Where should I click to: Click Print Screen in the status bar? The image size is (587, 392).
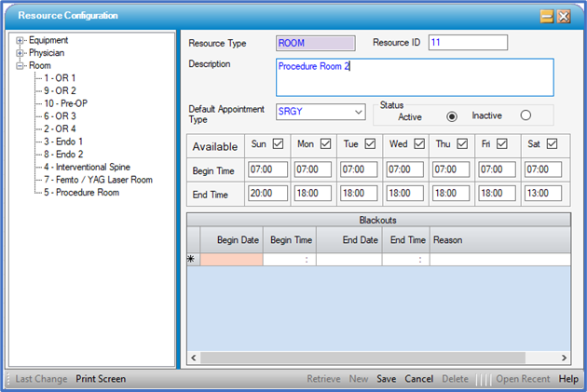tap(101, 380)
